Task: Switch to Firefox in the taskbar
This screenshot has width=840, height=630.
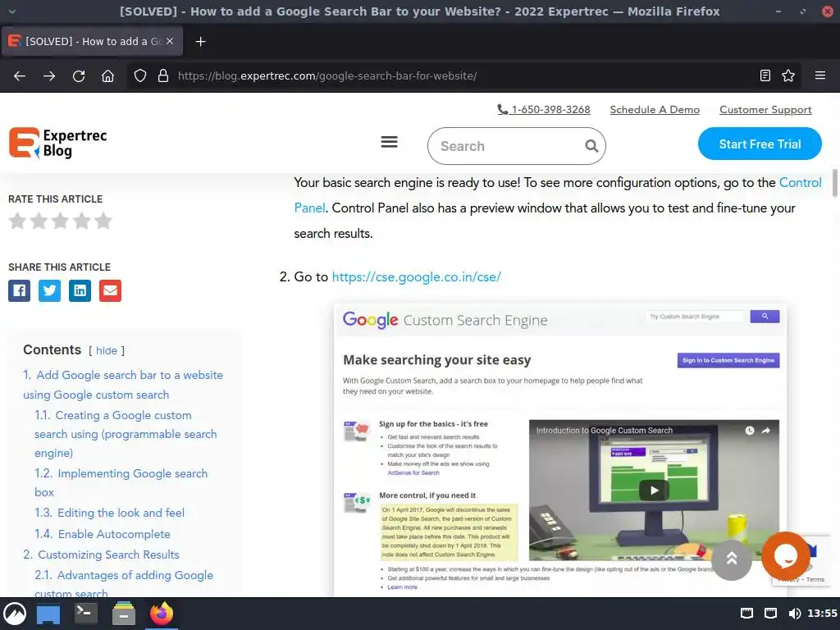Action: (x=162, y=614)
